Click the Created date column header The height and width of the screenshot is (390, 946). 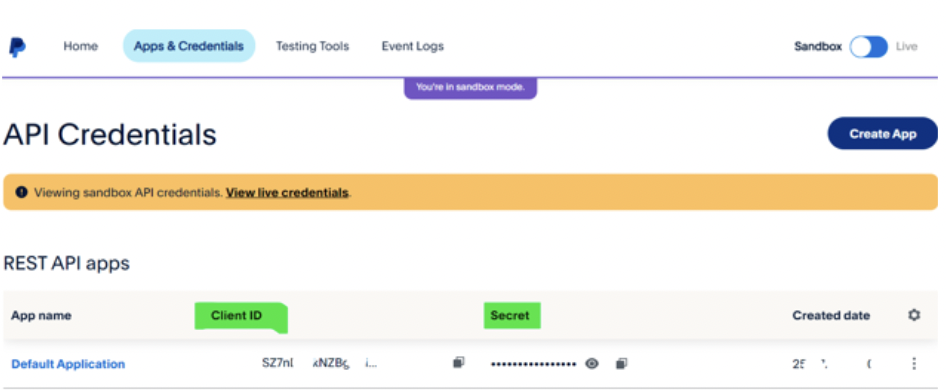click(831, 315)
